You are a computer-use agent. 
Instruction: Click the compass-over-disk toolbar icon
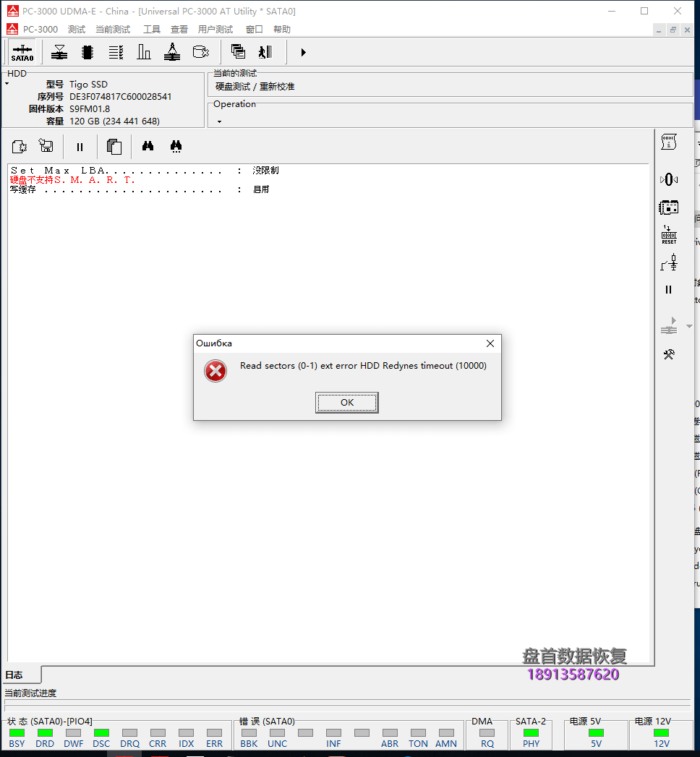click(172, 52)
